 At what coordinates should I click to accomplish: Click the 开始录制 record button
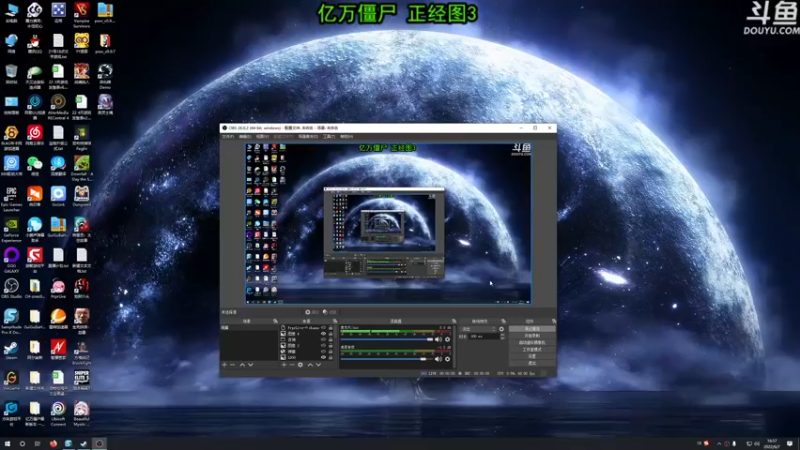[x=532, y=335]
